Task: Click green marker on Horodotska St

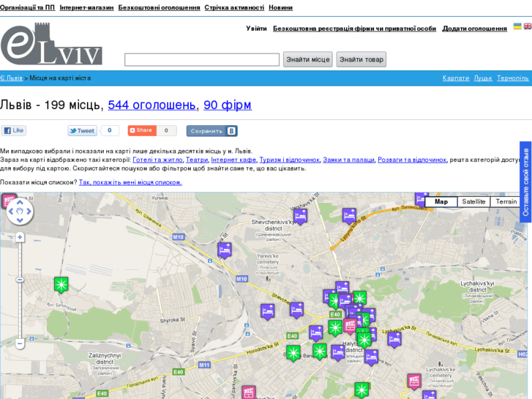Action: (293, 353)
